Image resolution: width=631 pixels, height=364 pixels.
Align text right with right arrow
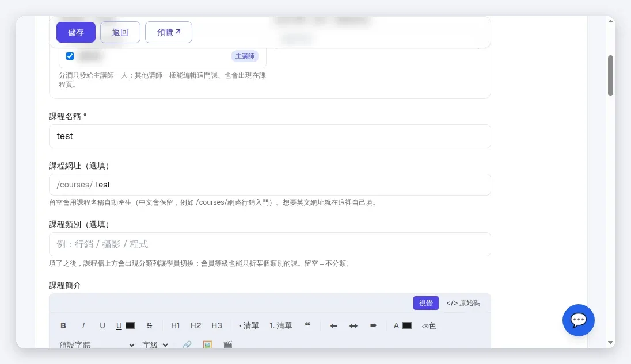point(374,326)
